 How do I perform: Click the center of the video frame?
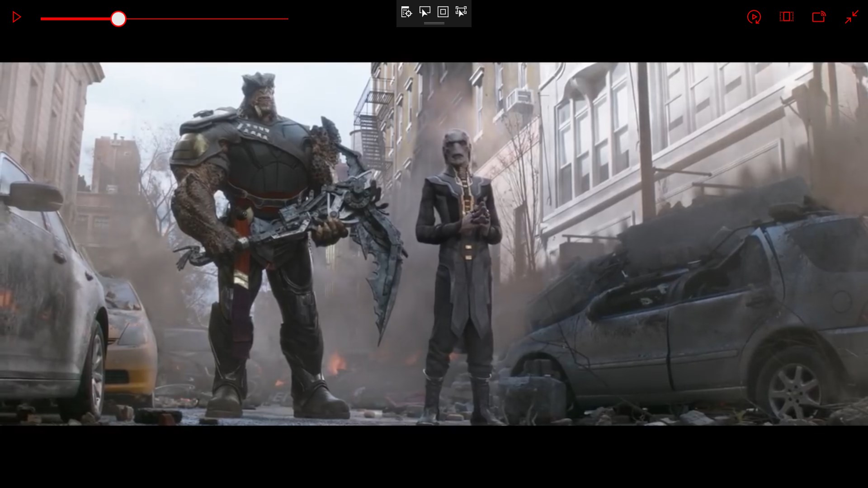coord(434,244)
